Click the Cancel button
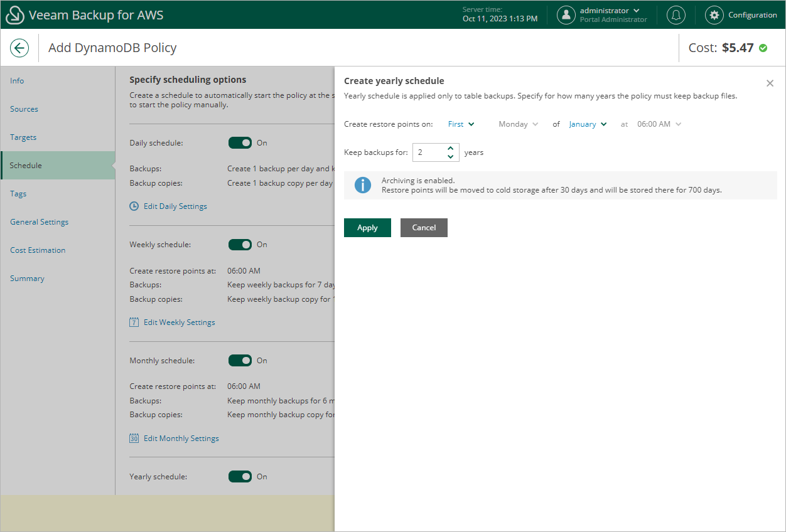 click(x=424, y=228)
